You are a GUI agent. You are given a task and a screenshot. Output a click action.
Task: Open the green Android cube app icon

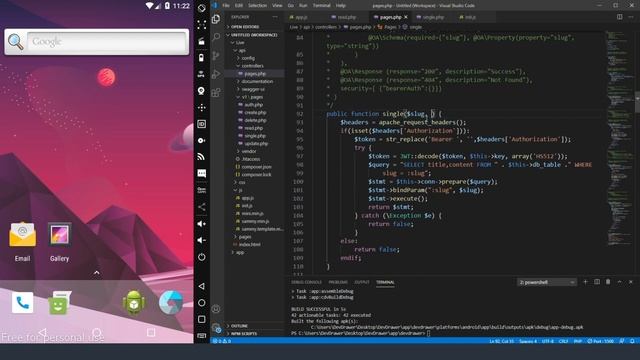pyautogui.click(x=134, y=303)
